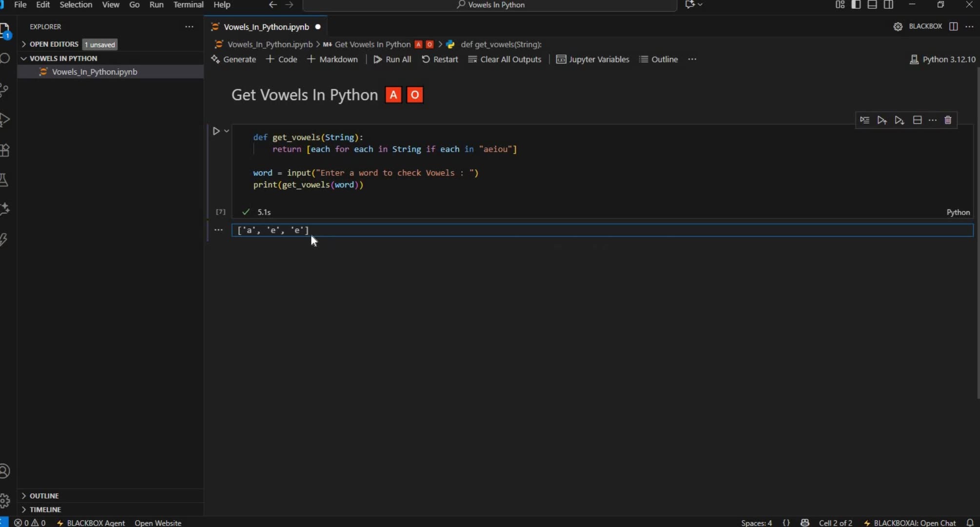Switch to the Vowels_In_Python.ipynb tab

pyautogui.click(x=266, y=27)
